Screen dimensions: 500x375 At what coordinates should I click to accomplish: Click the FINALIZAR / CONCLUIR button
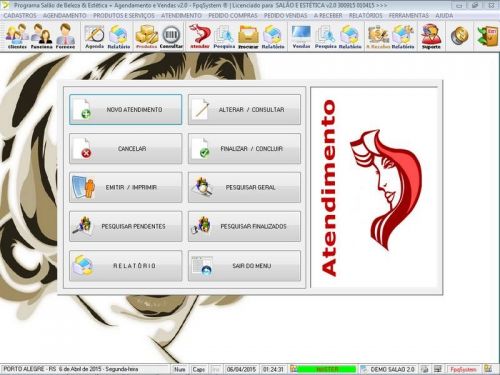(x=244, y=148)
